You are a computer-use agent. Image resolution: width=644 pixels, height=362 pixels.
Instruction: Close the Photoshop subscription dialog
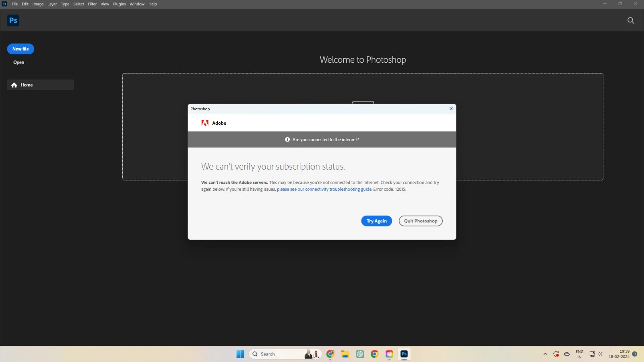click(x=451, y=109)
